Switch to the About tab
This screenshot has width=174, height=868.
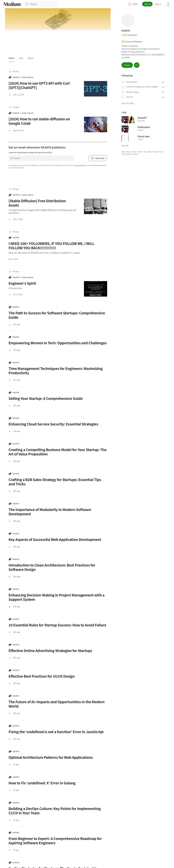coord(30,58)
